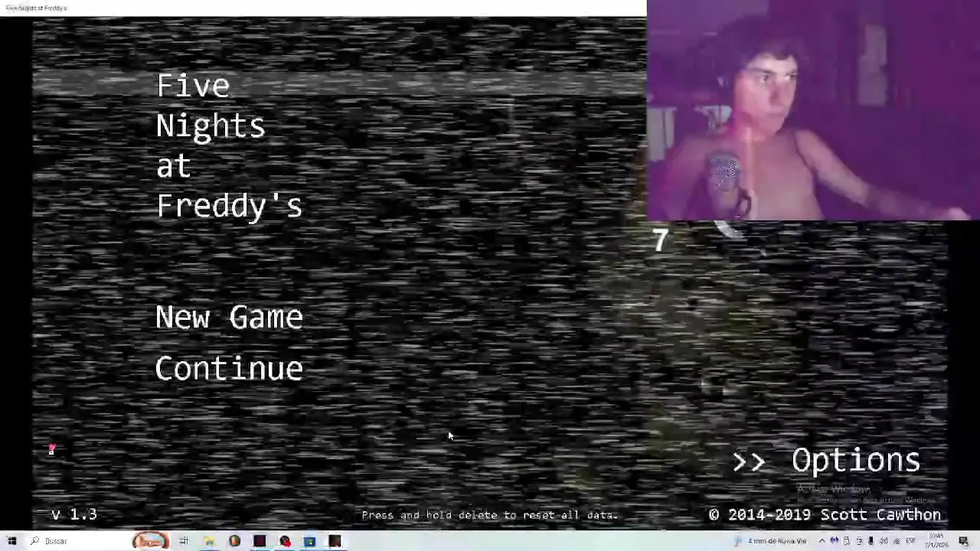The height and width of the screenshot is (551, 980).
Task: Switch the ESP input language
Action: click(911, 541)
